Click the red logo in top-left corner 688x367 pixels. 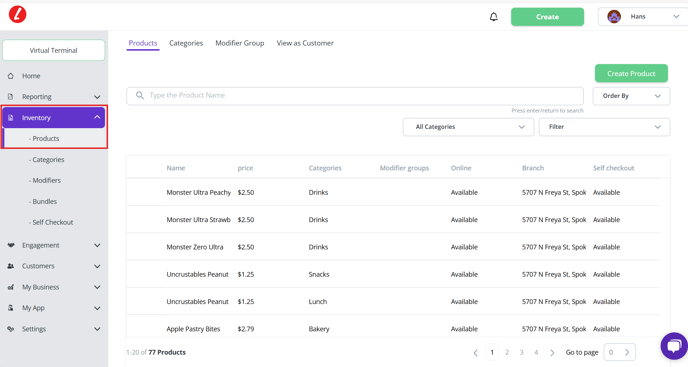(18, 14)
